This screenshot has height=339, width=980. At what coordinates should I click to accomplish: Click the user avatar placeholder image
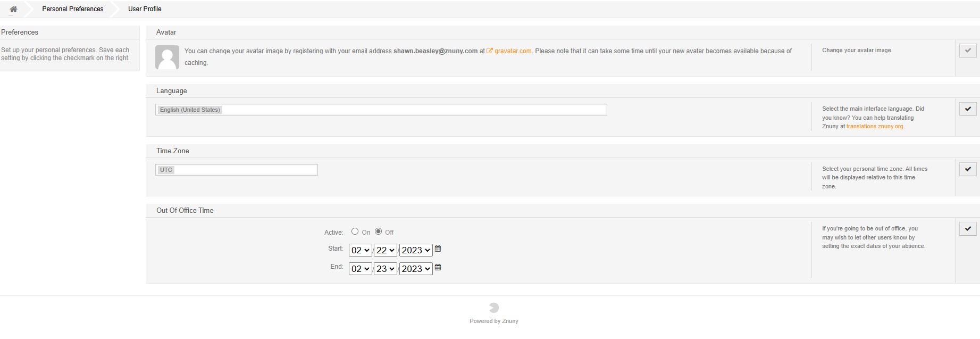167,57
